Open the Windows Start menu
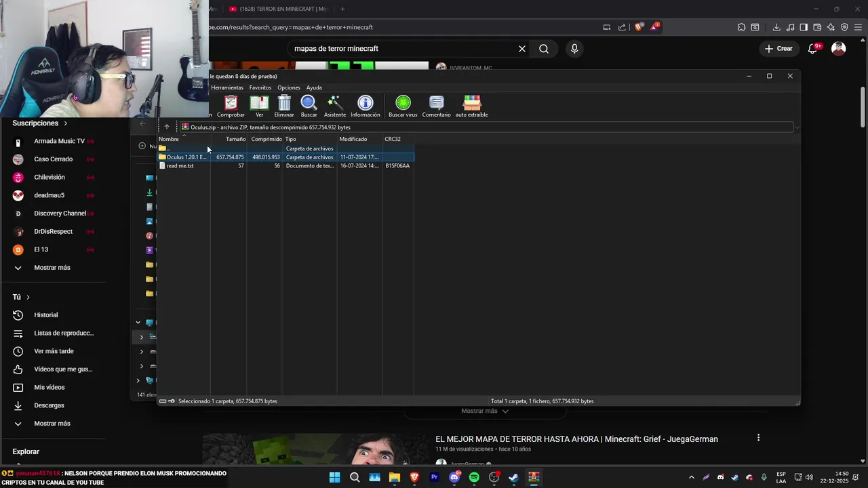The width and height of the screenshot is (868, 488). 335,477
